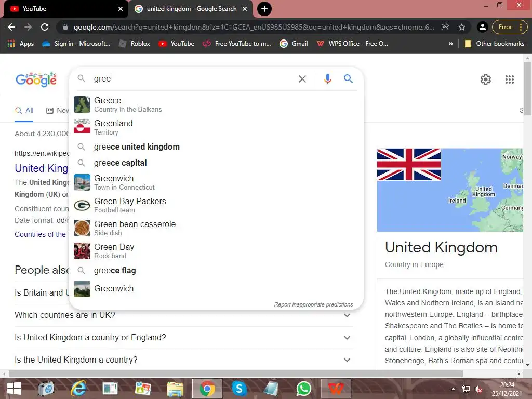Select suggestion greece united kingdom
Screen dimensions: 532x399
[216, 147]
